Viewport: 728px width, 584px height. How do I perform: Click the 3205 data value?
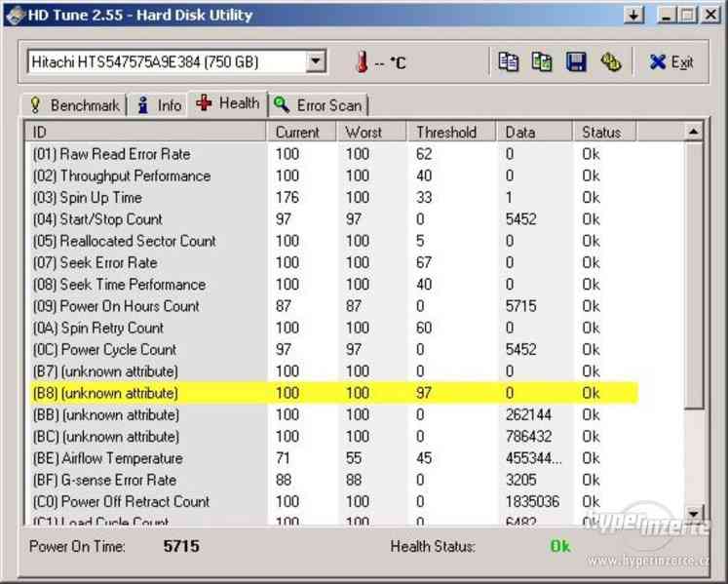pos(521,480)
